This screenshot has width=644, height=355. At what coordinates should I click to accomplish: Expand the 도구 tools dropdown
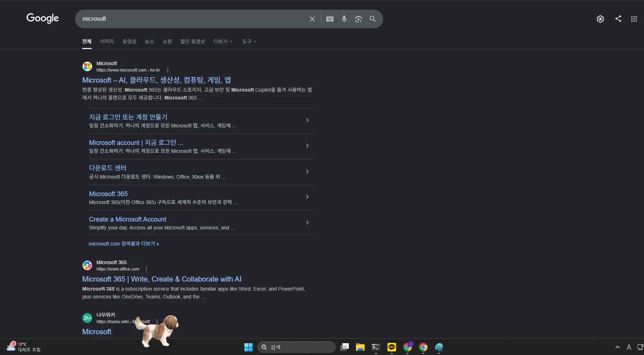click(249, 42)
